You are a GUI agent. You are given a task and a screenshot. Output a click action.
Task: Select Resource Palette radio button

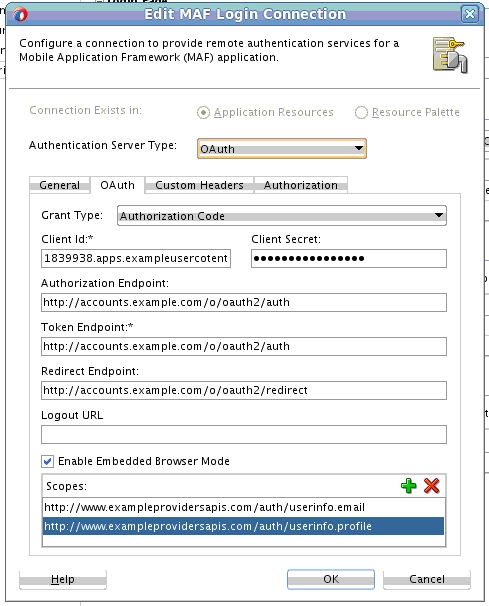[361, 112]
